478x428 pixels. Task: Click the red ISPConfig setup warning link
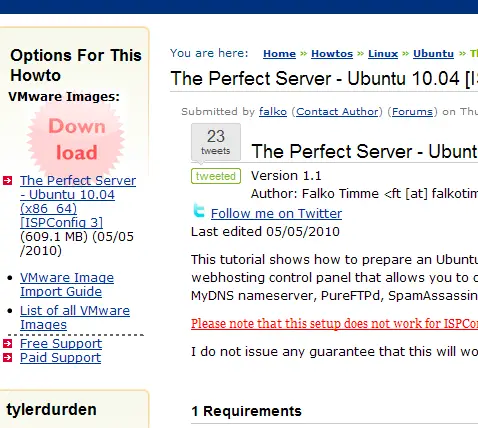[334, 323]
